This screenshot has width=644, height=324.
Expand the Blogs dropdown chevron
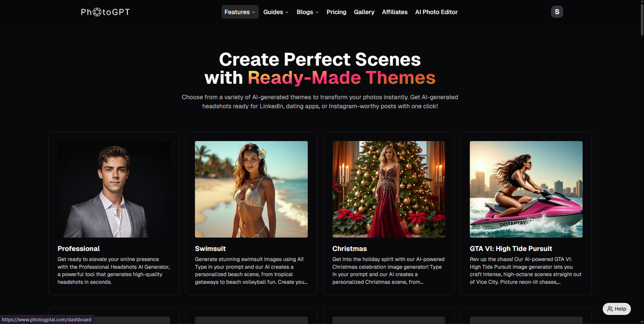(x=316, y=12)
